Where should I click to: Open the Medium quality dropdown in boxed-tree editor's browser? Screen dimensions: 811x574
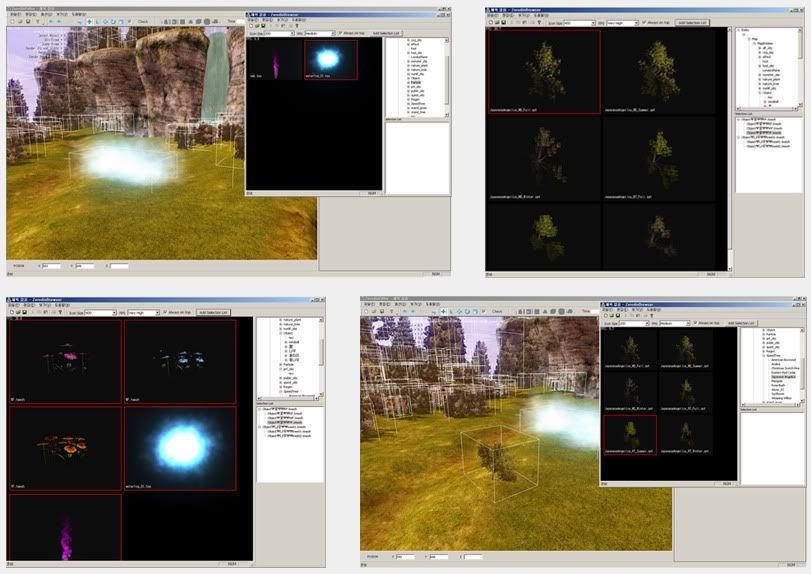click(675, 323)
